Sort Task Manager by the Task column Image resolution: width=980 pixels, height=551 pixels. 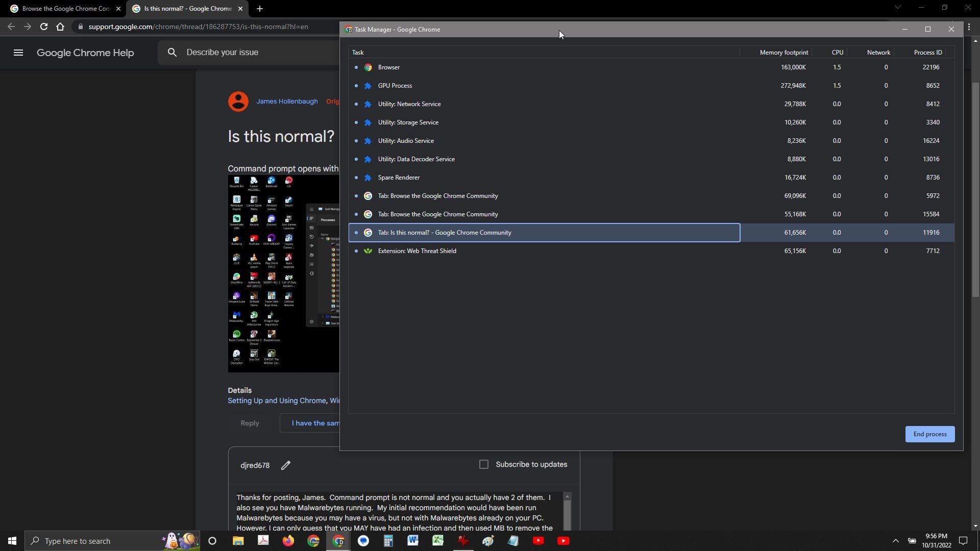[544, 53]
